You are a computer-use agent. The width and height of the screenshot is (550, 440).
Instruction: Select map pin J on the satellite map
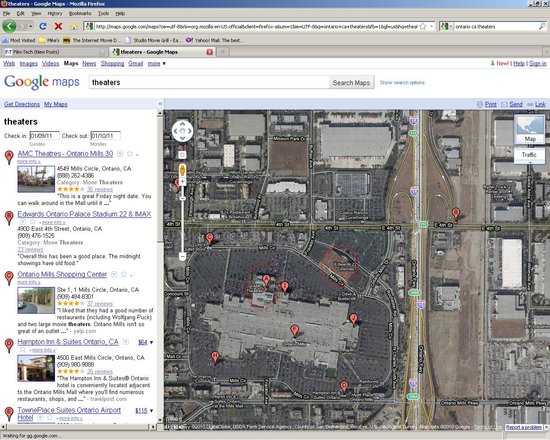[x=354, y=320]
